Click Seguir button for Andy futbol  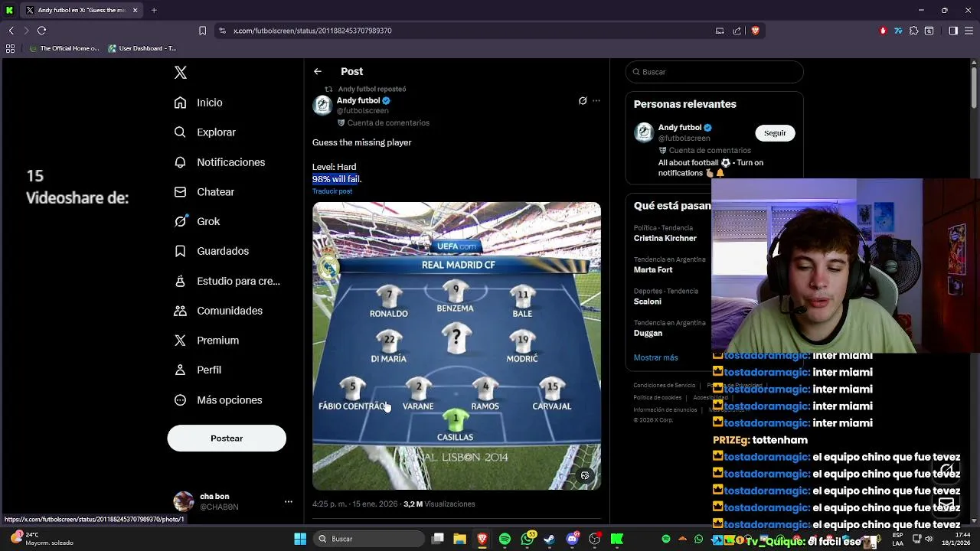pyautogui.click(x=775, y=133)
